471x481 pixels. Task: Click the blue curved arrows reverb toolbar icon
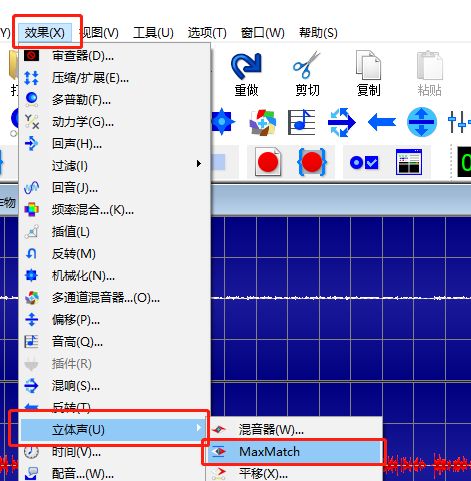tap(342, 122)
